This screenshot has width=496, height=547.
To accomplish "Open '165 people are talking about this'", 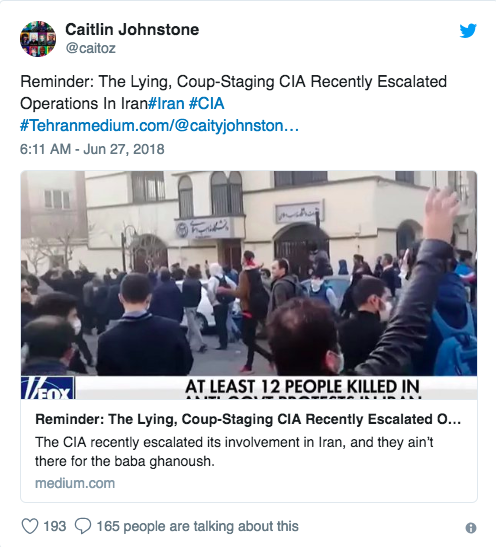I will 197,526.
